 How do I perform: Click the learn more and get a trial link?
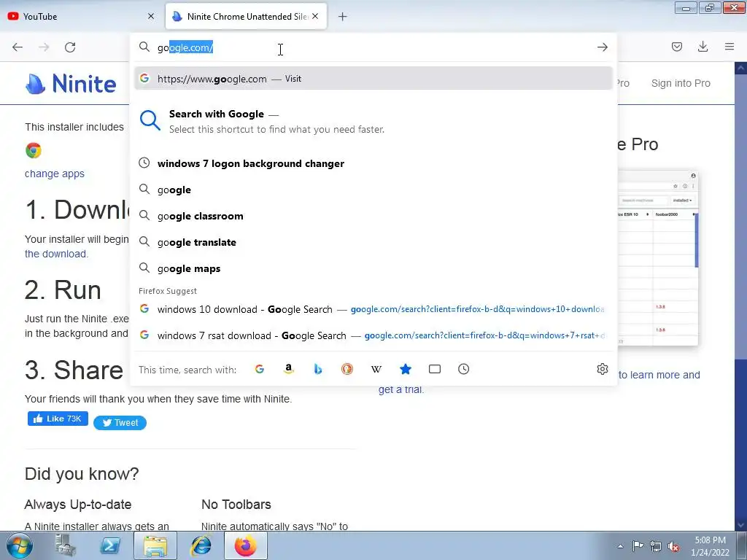pyautogui.click(x=659, y=376)
